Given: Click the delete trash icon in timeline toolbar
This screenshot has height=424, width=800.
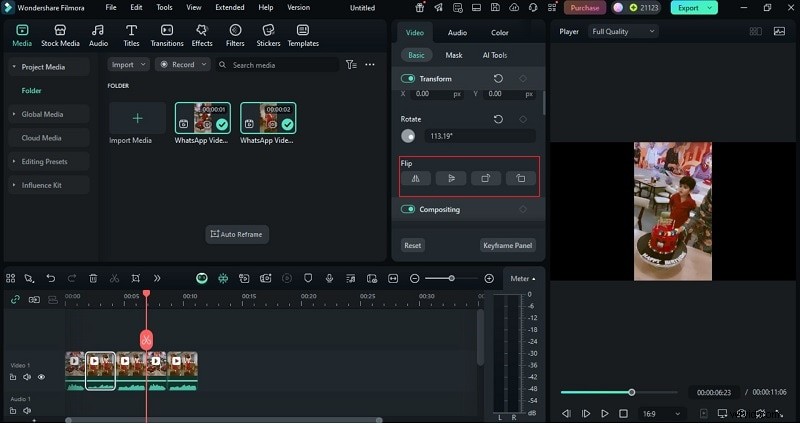Looking at the screenshot, I should click(x=93, y=278).
